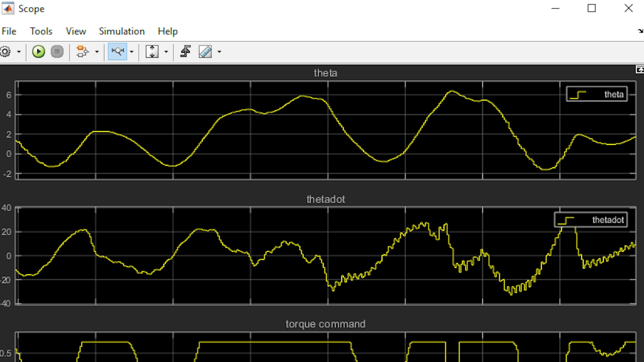Expand the axis scaling dropdown arrow
The width and height of the screenshot is (644, 362).
pos(166,52)
